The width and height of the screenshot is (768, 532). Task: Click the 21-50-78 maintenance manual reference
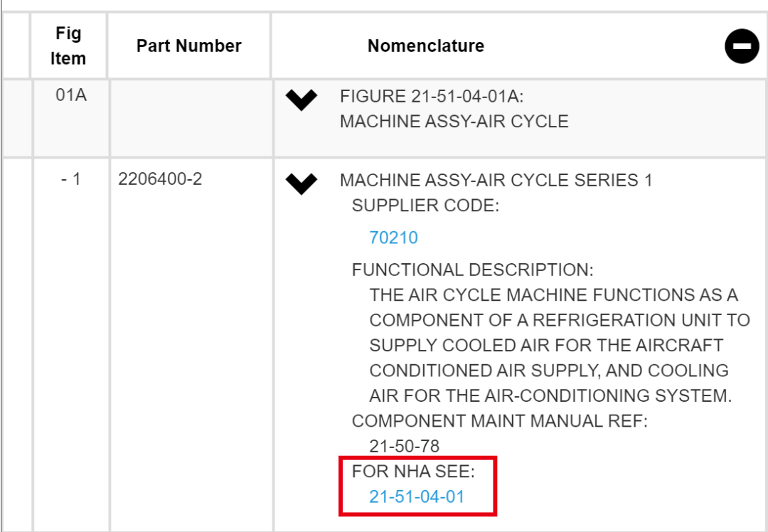(x=404, y=446)
